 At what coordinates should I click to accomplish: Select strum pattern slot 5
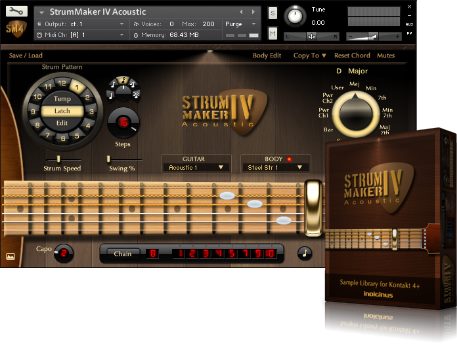coord(77,135)
